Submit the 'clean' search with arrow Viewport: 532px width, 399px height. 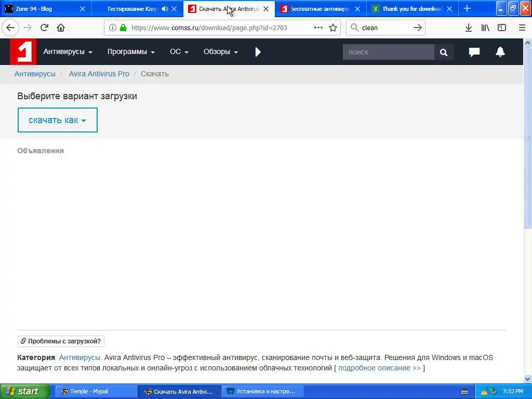point(418,28)
